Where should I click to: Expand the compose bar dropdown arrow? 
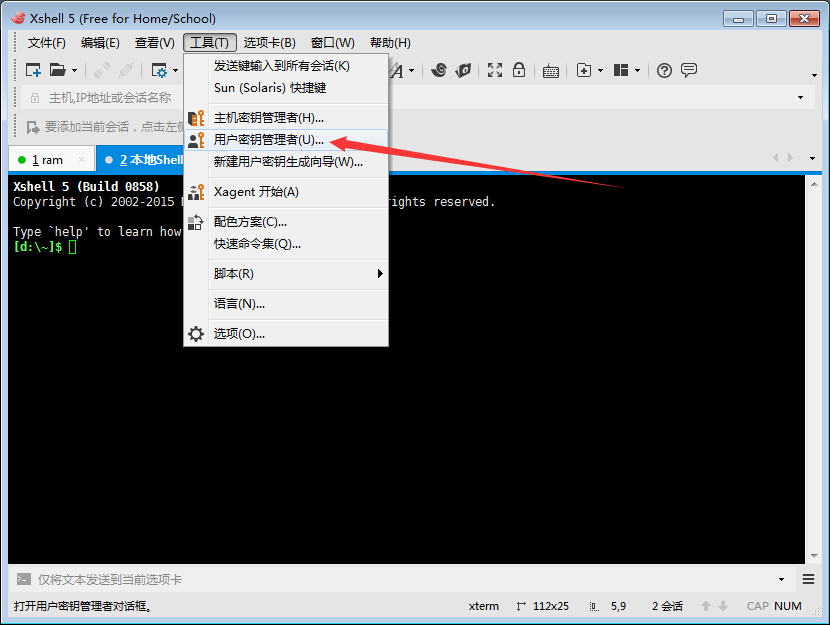point(781,579)
